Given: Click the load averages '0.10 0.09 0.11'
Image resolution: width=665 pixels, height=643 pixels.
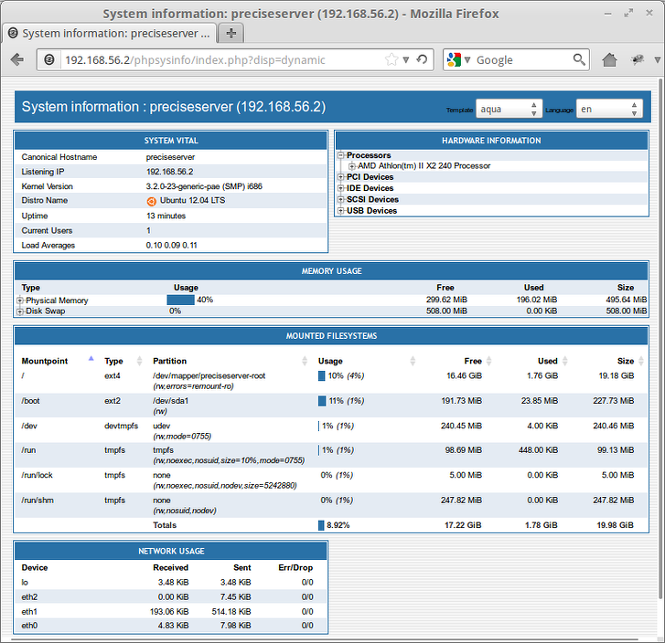Looking at the screenshot, I should [x=171, y=245].
